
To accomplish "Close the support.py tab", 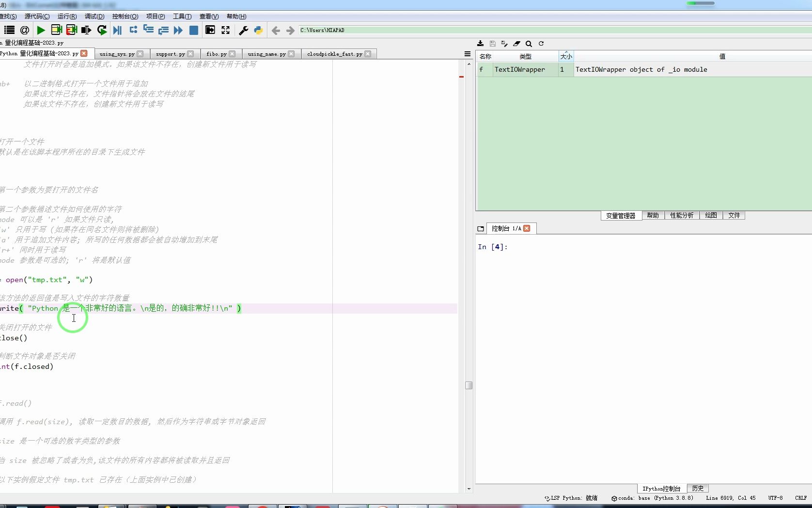I will coord(190,54).
